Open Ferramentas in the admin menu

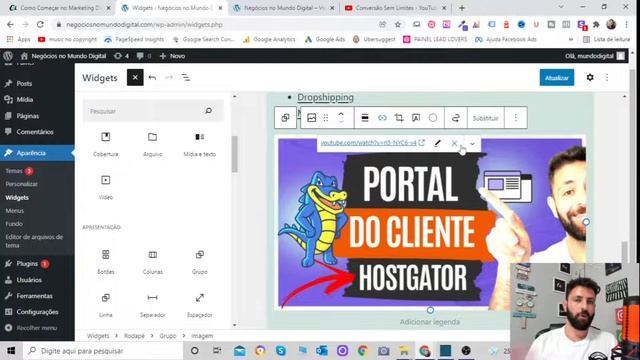(34, 296)
